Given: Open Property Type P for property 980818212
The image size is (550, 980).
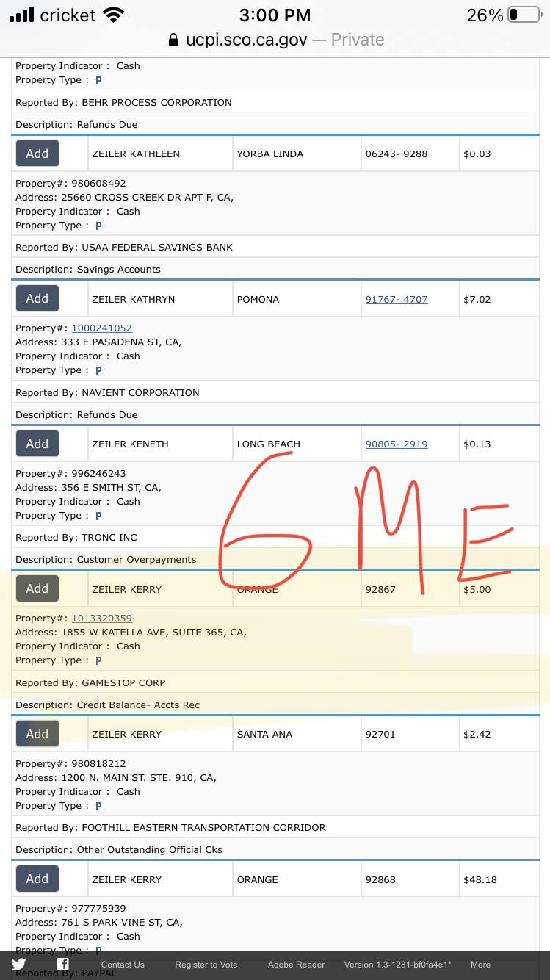Looking at the screenshot, I should pyautogui.click(x=98, y=806).
